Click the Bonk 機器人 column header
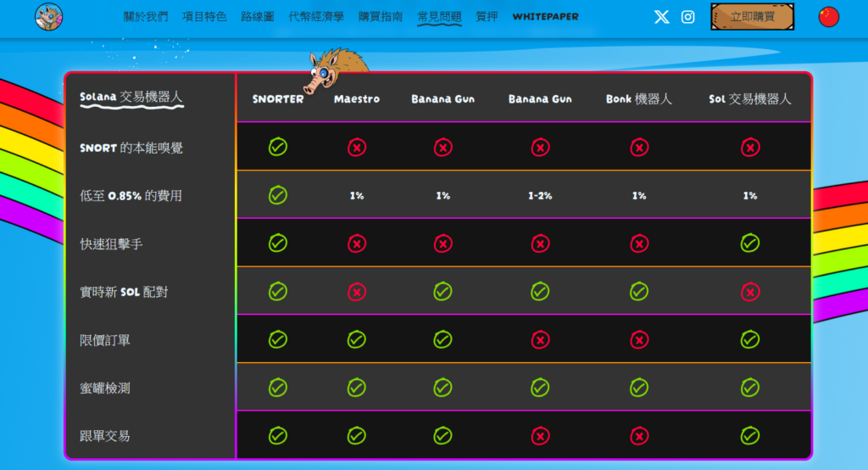Viewport: 868px width, 470px height. [x=639, y=99]
